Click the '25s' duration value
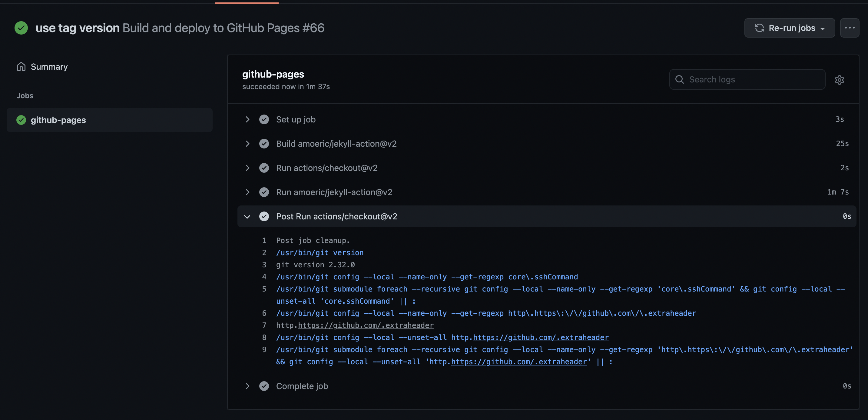 coord(842,144)
